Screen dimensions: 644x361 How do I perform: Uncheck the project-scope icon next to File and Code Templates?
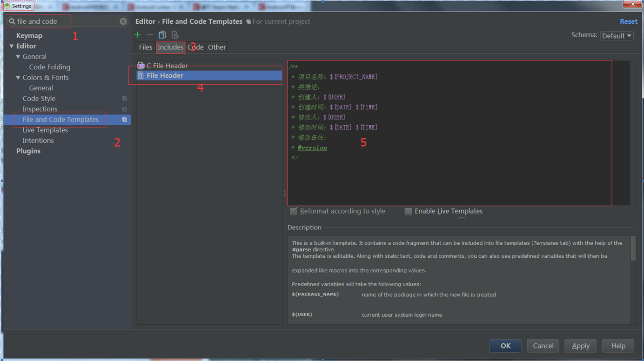124,119
